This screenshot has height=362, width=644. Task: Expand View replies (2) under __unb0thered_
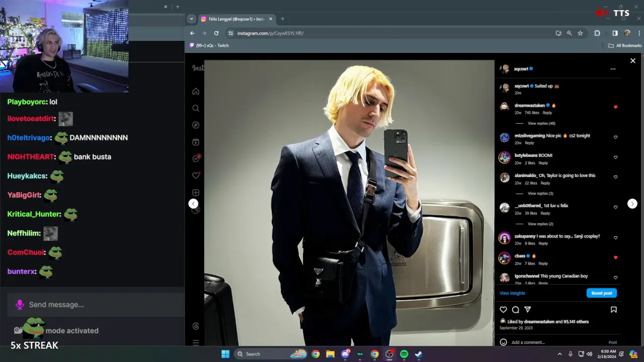point(540,224)
